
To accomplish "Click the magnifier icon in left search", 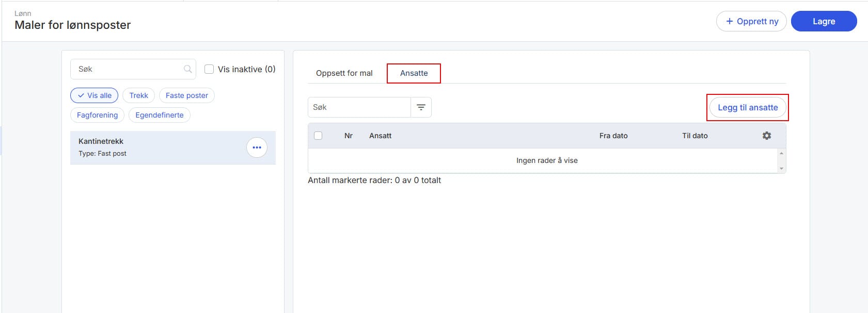I will tap(188, 69).
